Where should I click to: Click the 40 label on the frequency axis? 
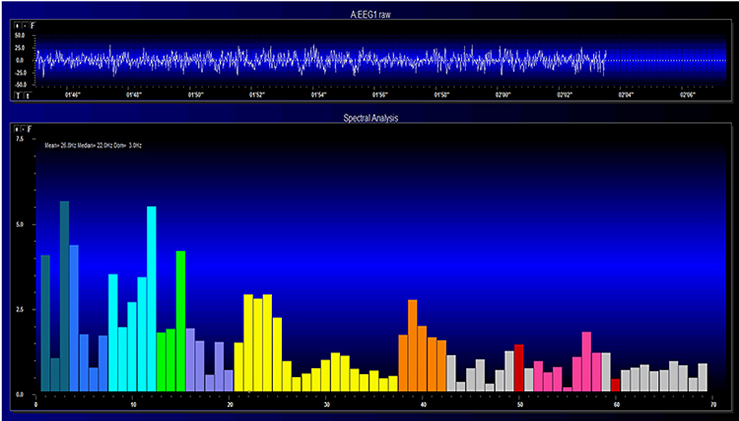(422, 403)
